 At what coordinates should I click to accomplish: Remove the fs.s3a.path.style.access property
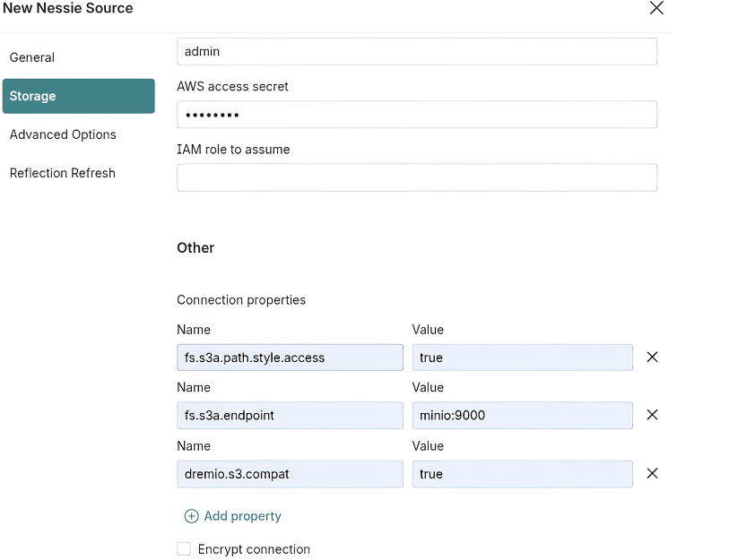coord(652,357)
